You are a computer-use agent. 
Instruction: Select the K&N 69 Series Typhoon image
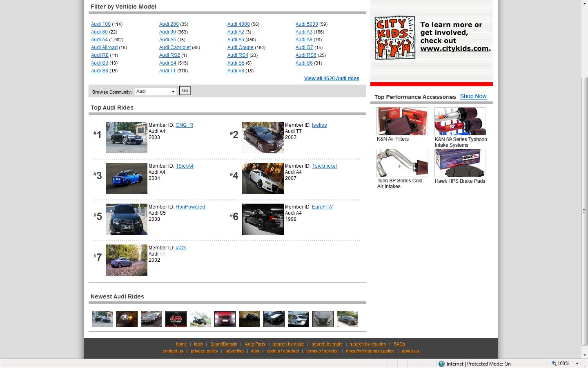point(460,121)
